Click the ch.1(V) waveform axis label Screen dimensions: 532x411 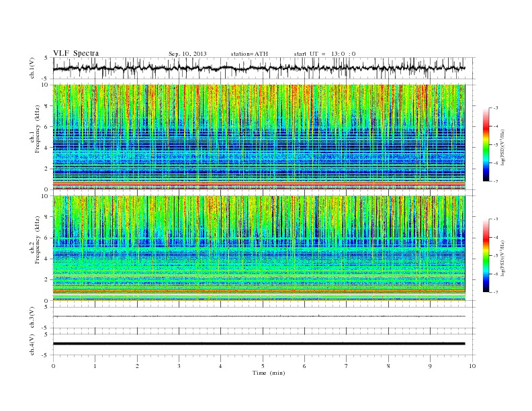tap(32, 68)
